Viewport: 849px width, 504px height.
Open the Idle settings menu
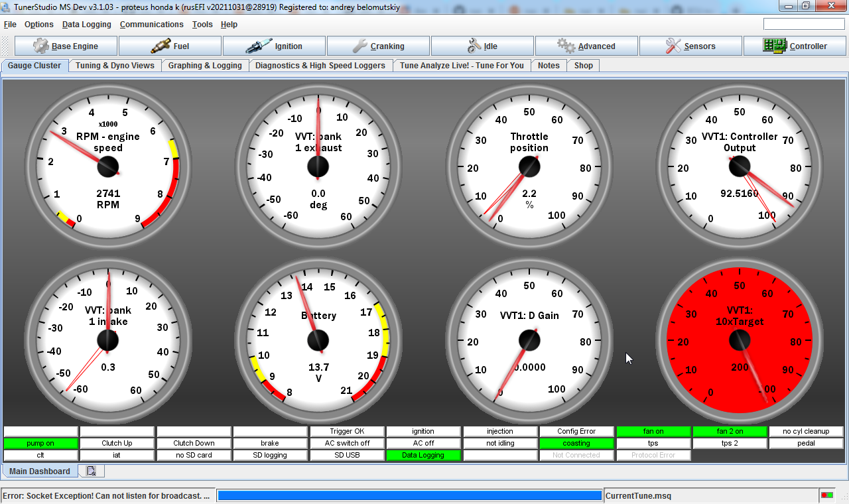(x=482, y=46)
